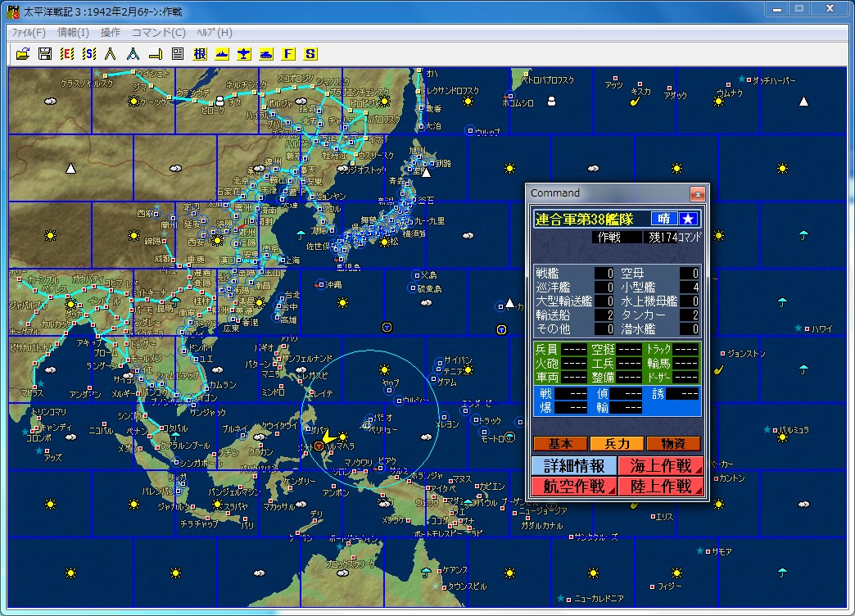
Task: Expand the 海上作戦 operations menu
Action: (x=661, y=466)
